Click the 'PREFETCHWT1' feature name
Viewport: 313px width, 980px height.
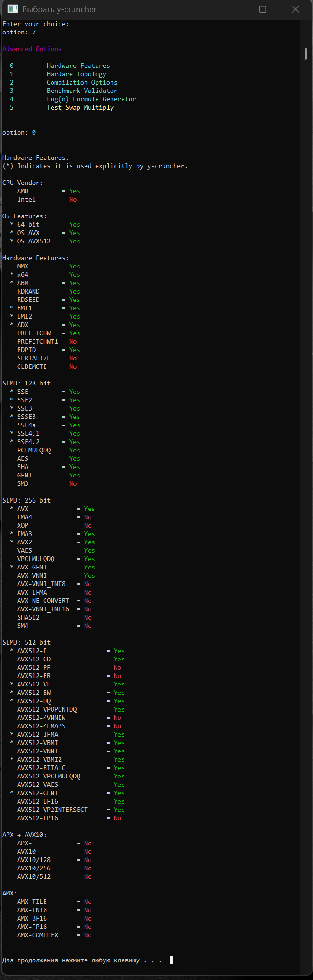pos(38,341)
